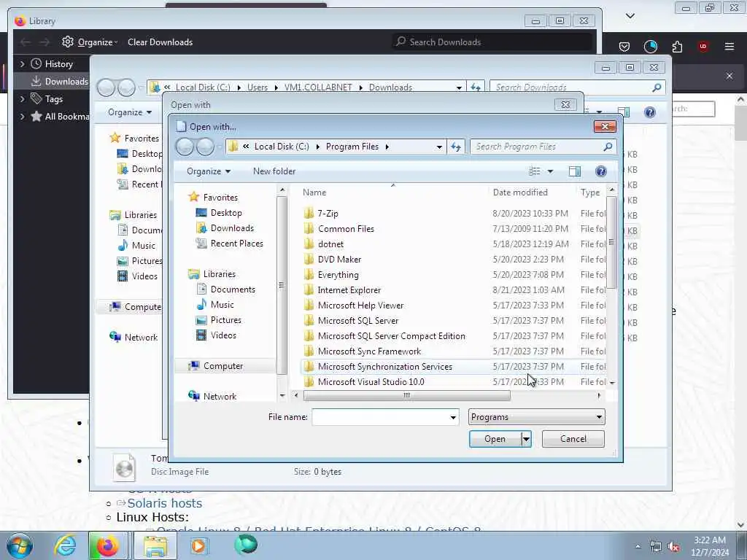The image size is (747, 560).
Task: Select Downloads in Library sidebar
Action: tap(60, 82)
